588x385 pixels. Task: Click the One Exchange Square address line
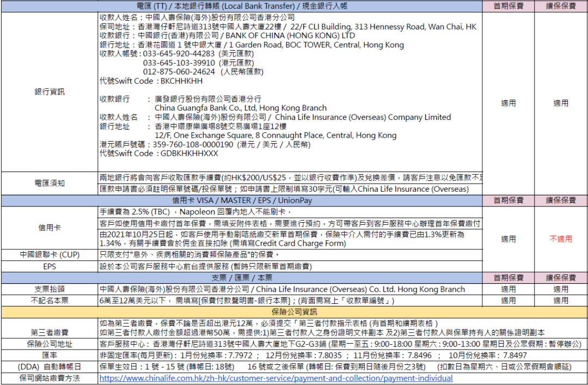pyautogui.click(x=275, y=136)
